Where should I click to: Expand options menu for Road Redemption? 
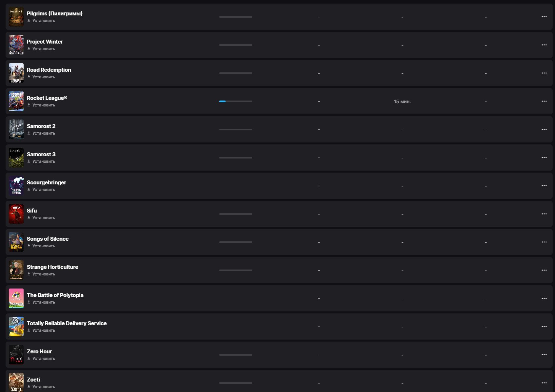tap(544, 73)
